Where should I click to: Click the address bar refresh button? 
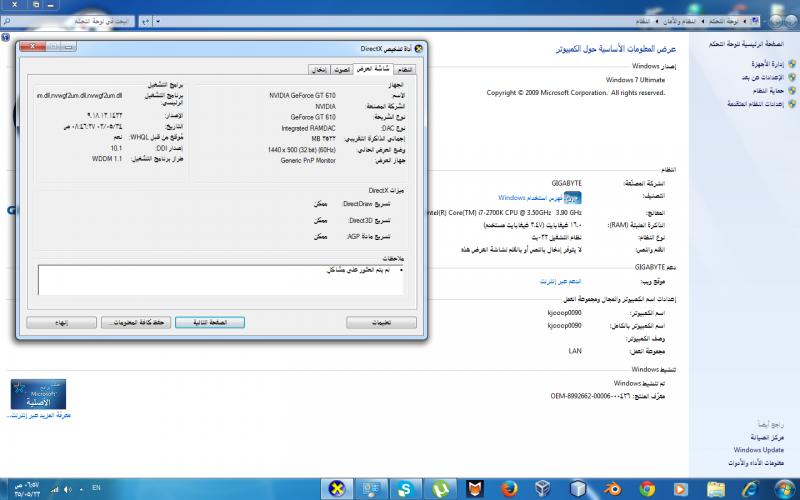(145, 21)
